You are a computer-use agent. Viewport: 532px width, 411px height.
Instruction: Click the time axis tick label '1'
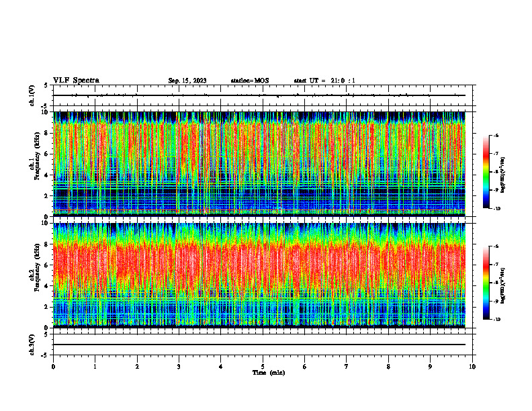(x=95, y=367)
